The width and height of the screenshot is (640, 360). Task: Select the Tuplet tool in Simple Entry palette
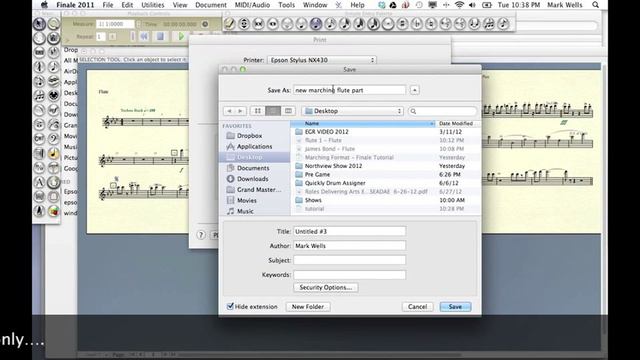tap(489, 24)
